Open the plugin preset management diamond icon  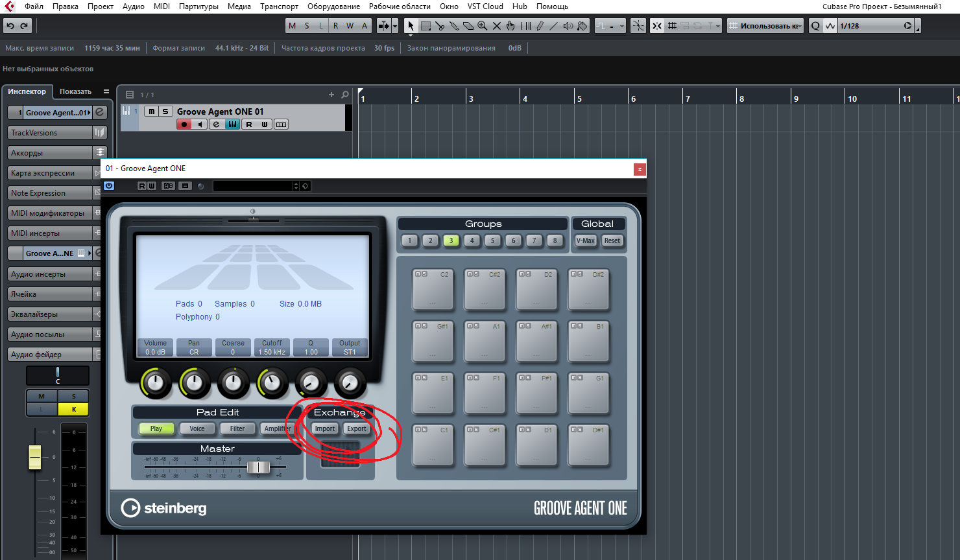coord(306,186)
